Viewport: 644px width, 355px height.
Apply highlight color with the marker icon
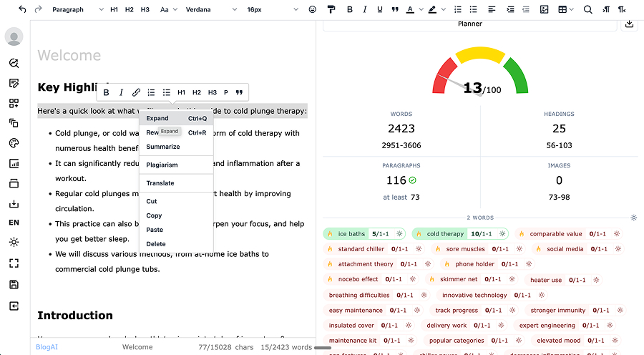(x=432, y=9)
